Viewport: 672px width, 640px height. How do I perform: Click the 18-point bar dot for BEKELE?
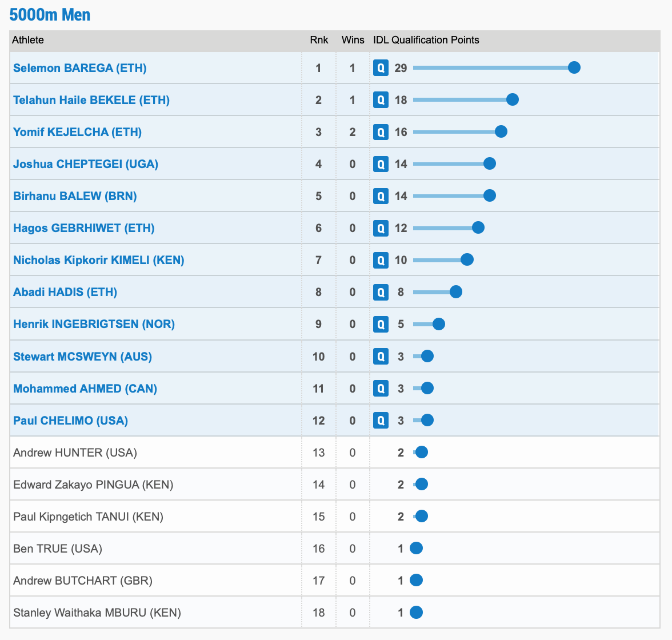513,100
